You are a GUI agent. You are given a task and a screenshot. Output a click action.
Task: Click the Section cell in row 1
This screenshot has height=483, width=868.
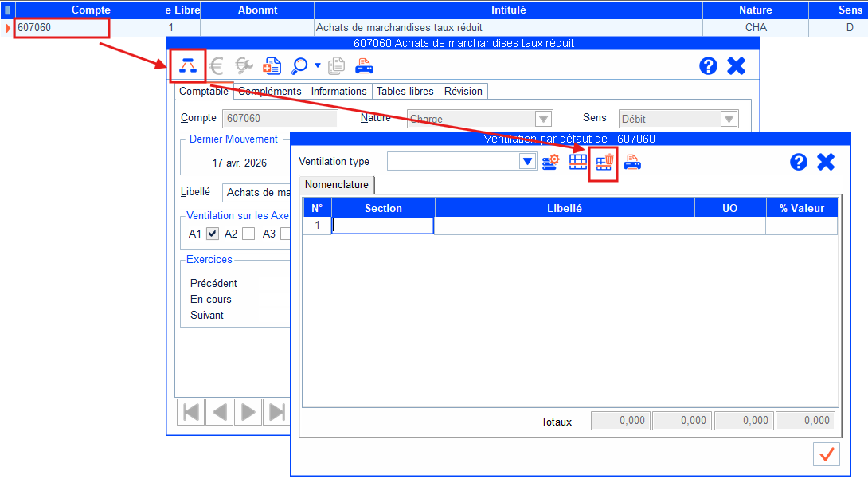point(383,226)
